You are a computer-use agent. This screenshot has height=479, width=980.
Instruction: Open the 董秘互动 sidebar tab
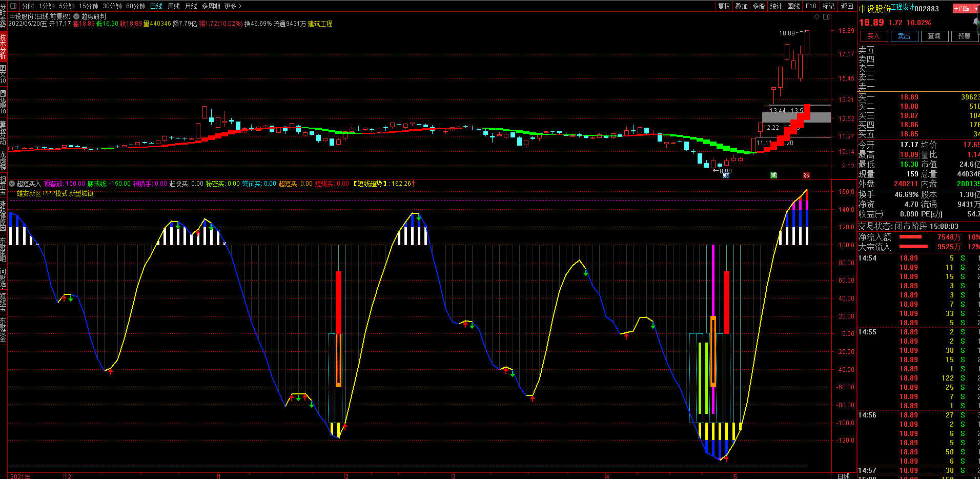click(3, 133)
